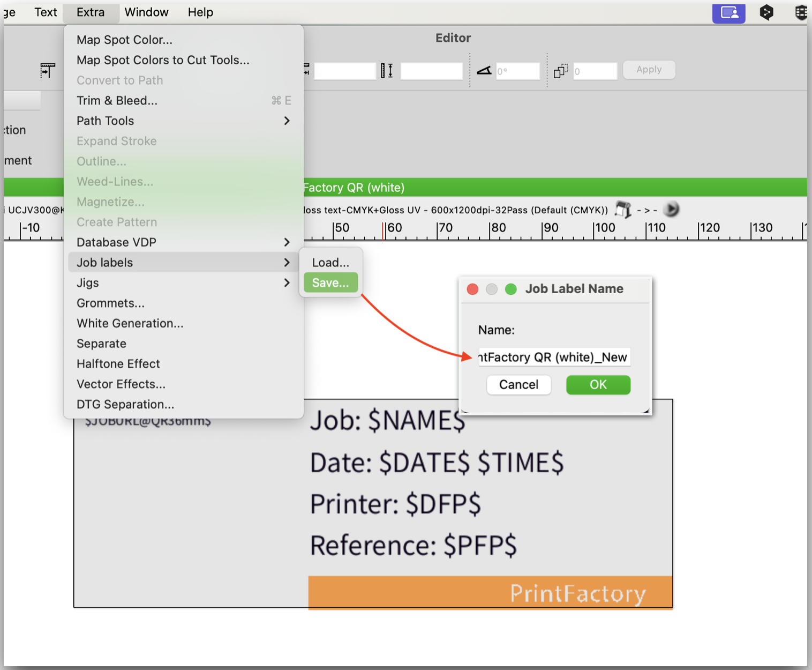Close the Job Label Name dialog

472,289
